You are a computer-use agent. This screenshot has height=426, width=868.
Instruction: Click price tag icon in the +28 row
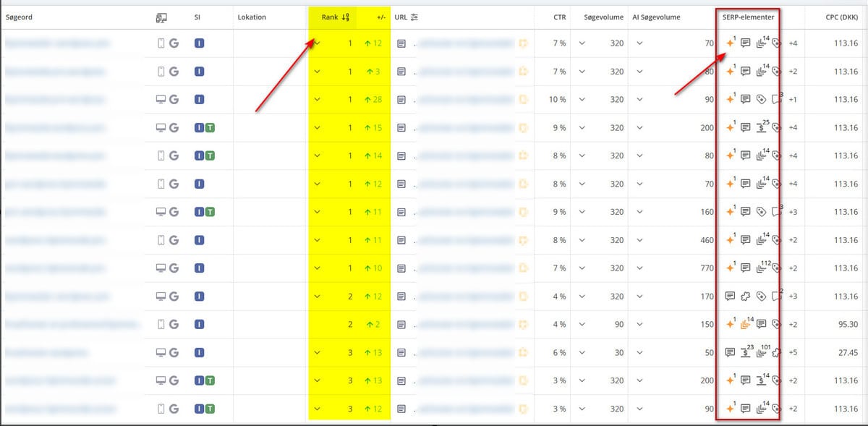[x=761, y=100]
